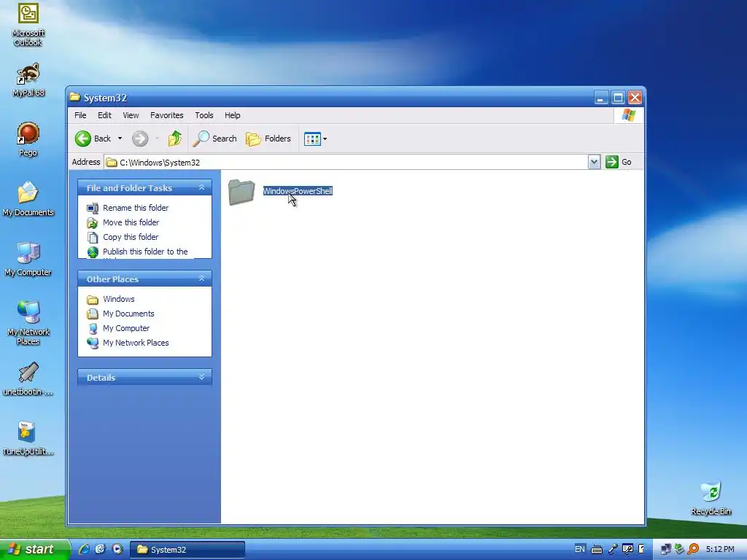747x560 pixels.
Task: Click Publish this folder to the Web
Action: 145,252
